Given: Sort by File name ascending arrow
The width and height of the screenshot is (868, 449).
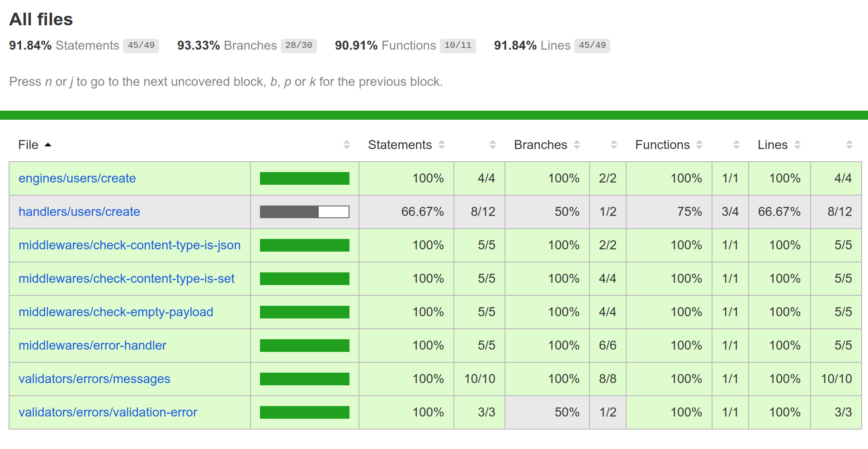Looking at the screenshot, I should (x=48, y=145).
